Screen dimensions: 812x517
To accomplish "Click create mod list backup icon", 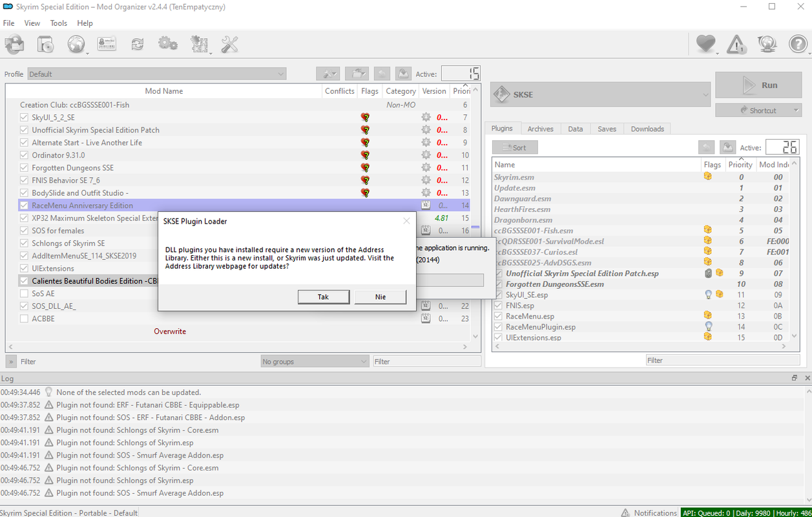I will (x=403, y=74).
